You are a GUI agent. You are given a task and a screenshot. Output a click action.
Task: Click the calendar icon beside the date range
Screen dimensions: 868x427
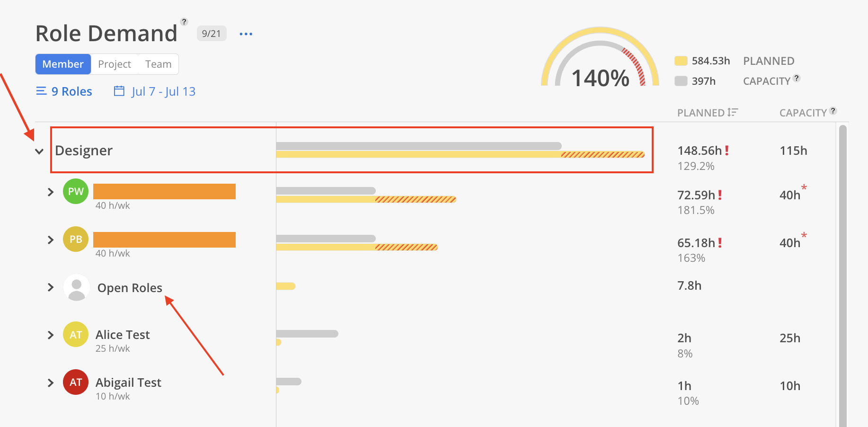tap(119, 91)
